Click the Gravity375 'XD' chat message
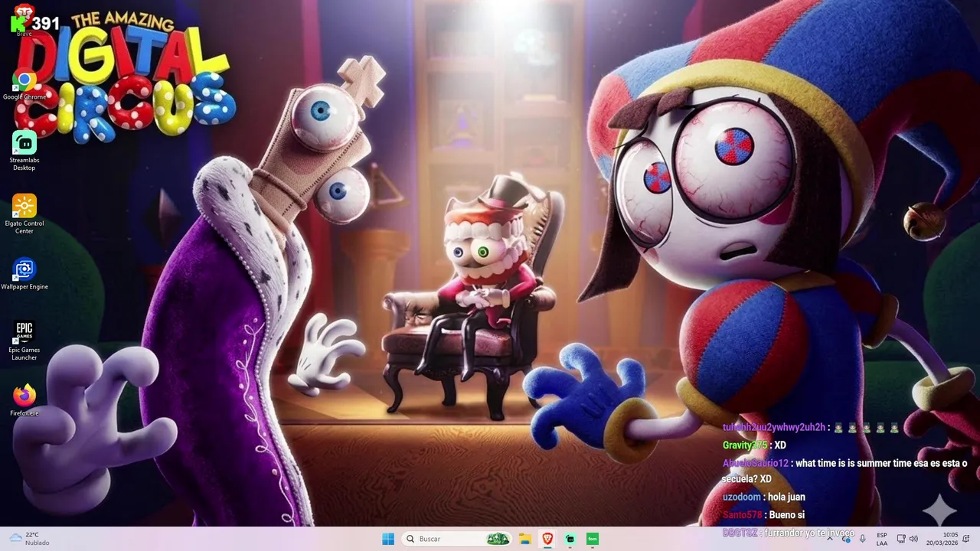 coord(754,445)
